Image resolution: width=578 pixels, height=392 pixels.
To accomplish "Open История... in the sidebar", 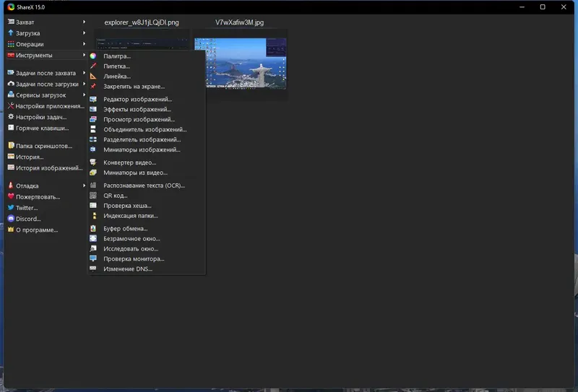I will click(x=46, y=157).
